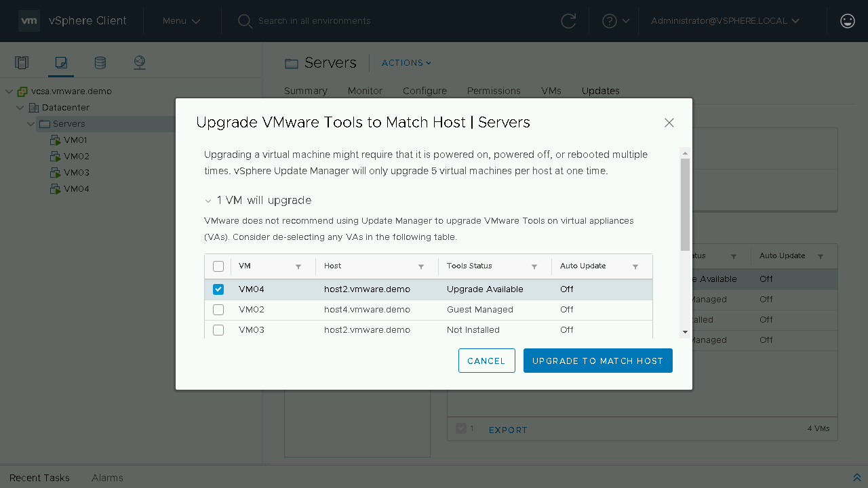This screenshot has height=488, width=868.
Task: Click the dialog's vertical scrollbar thumb
Action: click(685, 203)
